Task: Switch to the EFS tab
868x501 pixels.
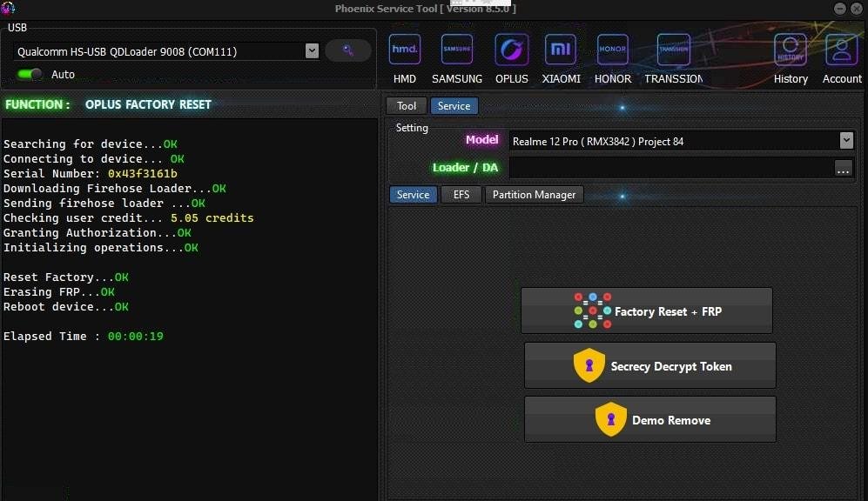Action: (461, 194)
